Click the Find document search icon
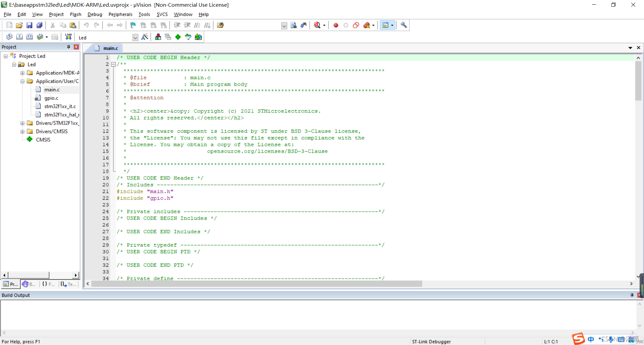 point(293,25)
